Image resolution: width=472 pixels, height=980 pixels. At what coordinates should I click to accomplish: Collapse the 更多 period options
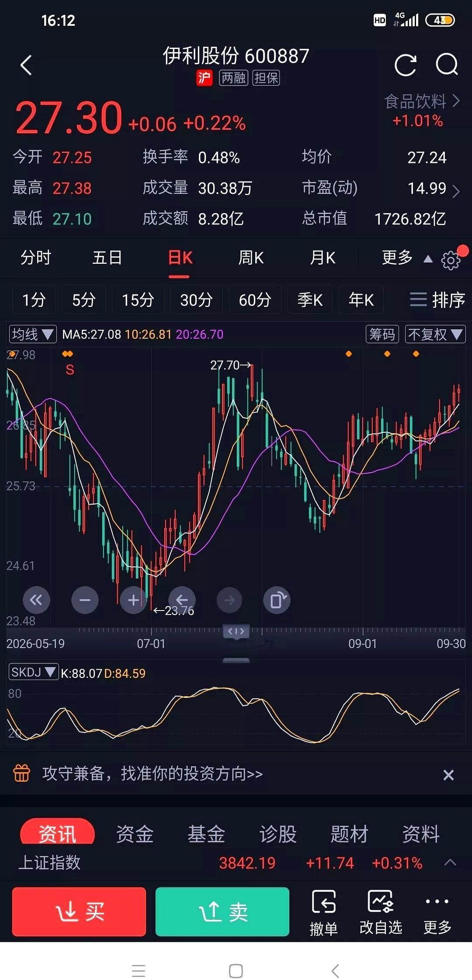point(407,258)
